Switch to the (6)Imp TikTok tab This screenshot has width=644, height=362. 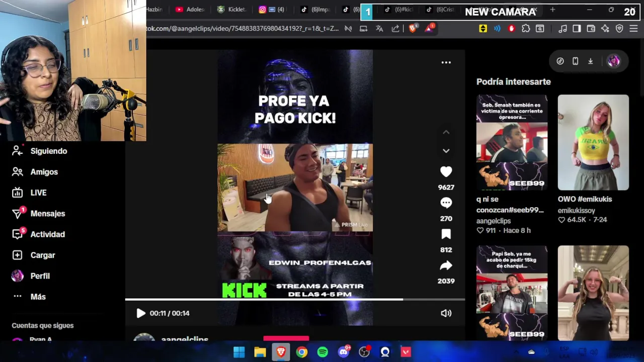tap(315, 9)
